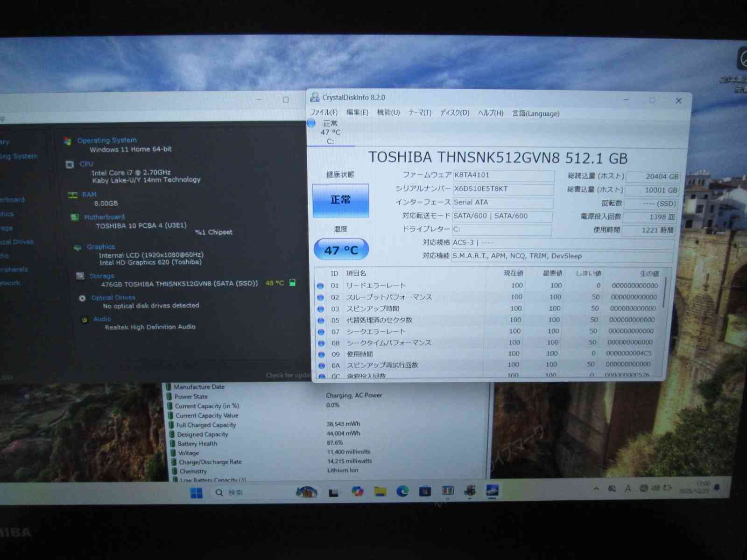This screenshot has width=747, height=560.
Task: Open the 機能(U) menu
Action: click(x=388, y=112)
